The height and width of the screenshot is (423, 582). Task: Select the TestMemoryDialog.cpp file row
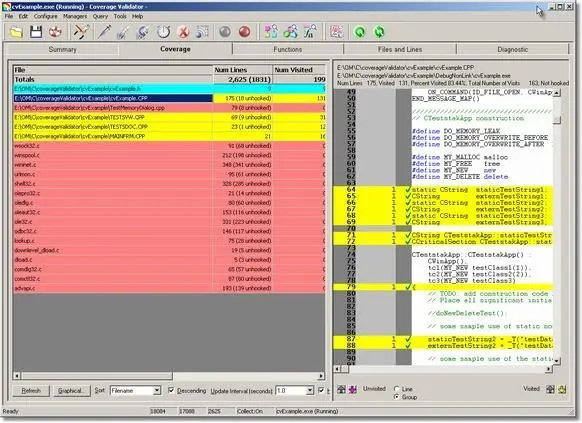169,108
